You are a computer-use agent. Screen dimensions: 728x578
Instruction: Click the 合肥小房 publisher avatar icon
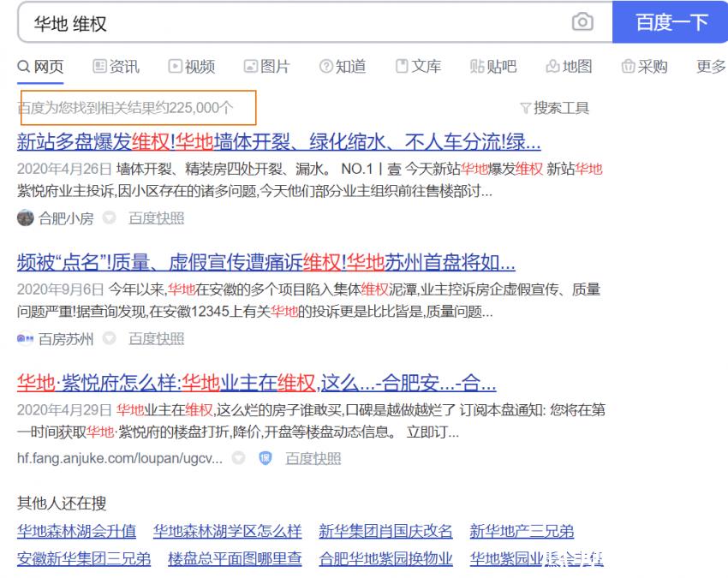[x=23, y=218]
